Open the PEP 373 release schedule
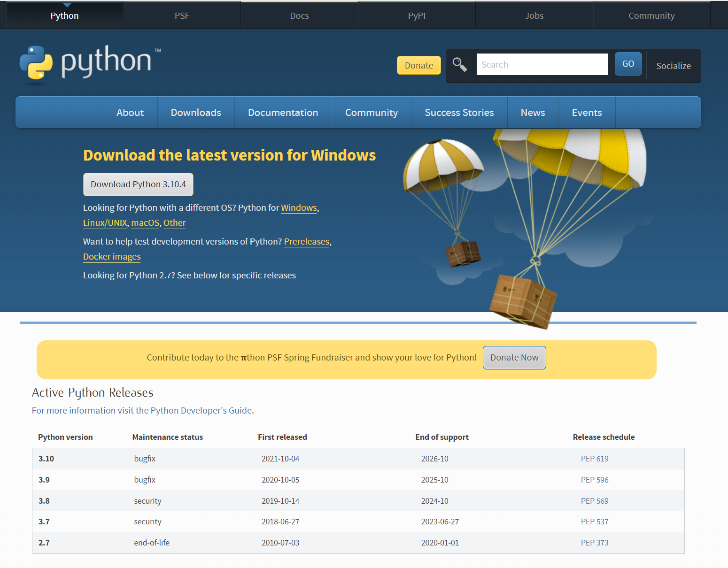This screenshot has height=568, width=728. pos(594,543)
